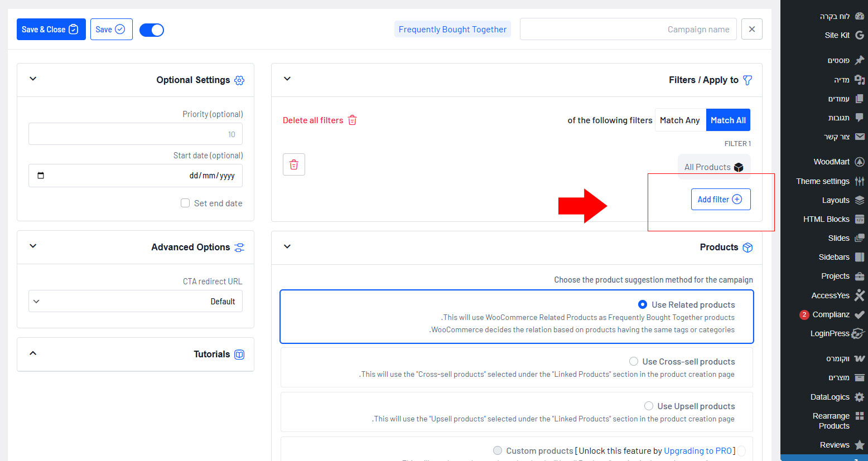The width and height of the screenshot is (868, 461).
Task: Click the Add filter button
Action: [x=720, y=200]
